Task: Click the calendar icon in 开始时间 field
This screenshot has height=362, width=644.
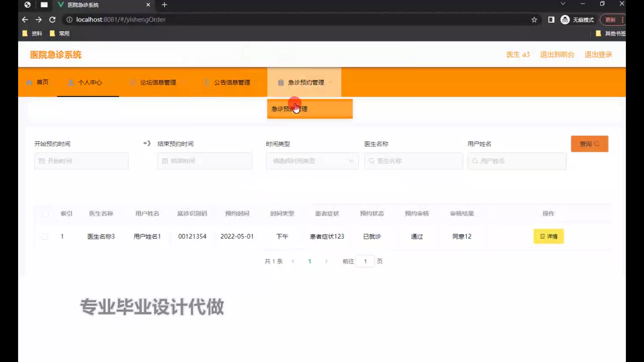Action: tap(42, 161)
